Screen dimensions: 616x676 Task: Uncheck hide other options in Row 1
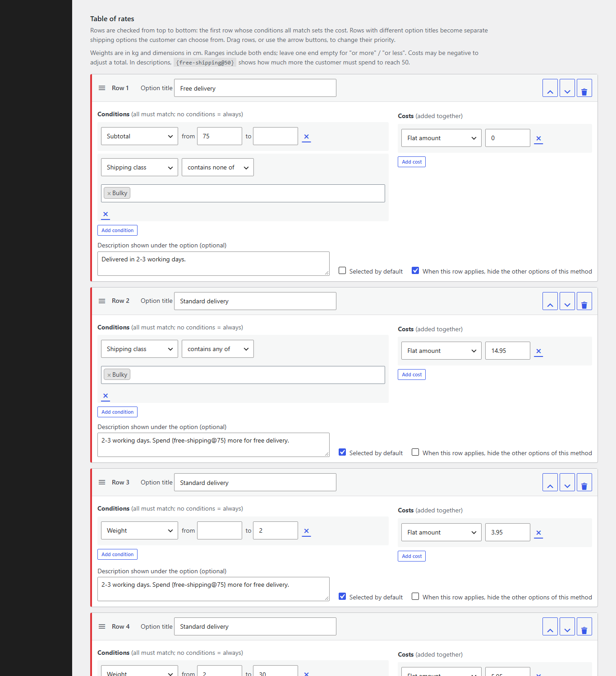tap(415, 271)
